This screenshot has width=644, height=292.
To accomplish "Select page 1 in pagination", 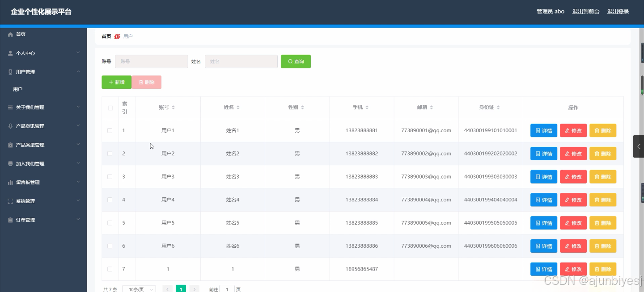I will [181, 289].
